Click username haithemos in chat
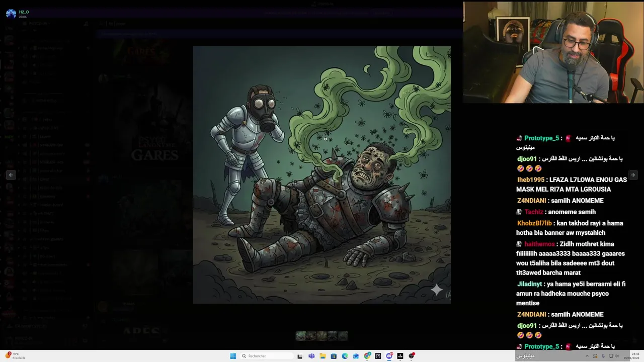 539,244
